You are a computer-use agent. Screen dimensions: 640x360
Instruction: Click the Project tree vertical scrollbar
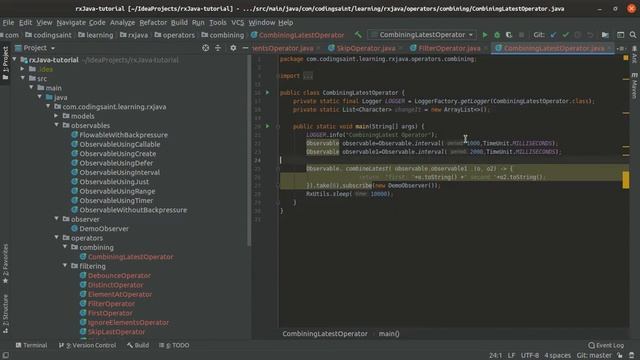tap(249, 151)
